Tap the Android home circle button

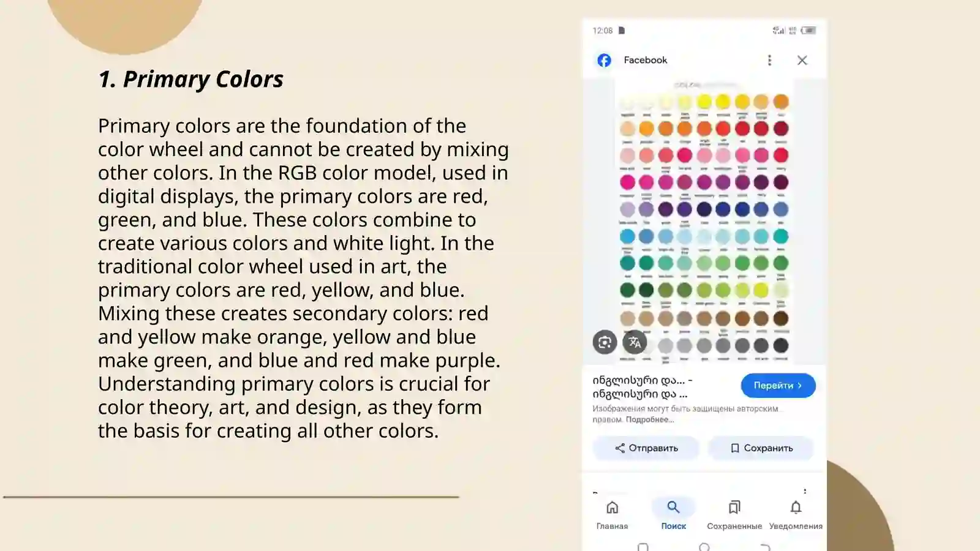[x=704, y=547]
